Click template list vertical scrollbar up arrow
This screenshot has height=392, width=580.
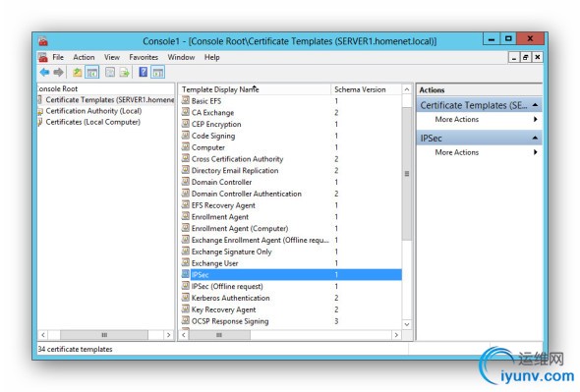coord(407,89)
